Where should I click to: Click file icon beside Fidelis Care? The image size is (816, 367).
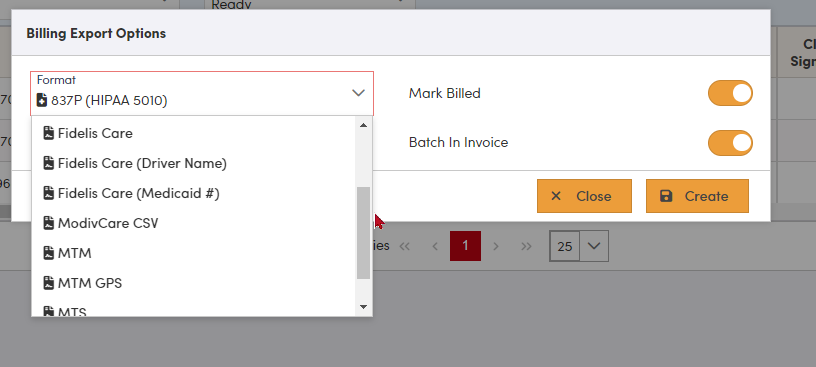[48, 133]
